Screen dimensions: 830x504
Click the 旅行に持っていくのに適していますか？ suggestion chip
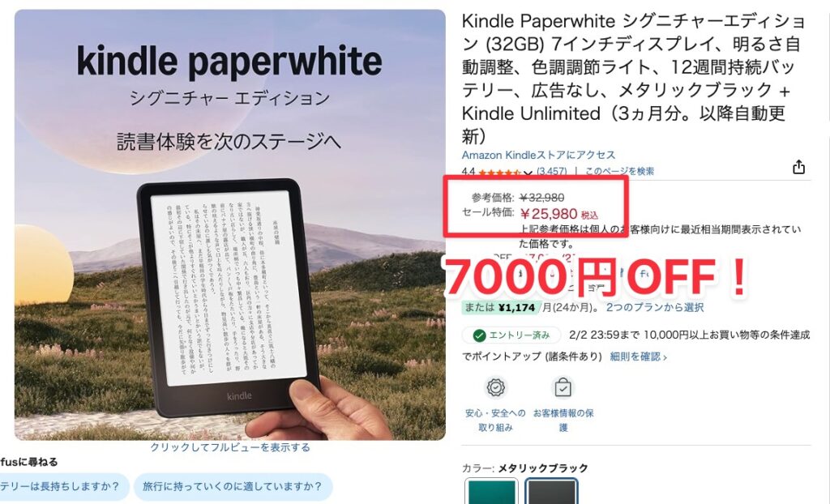233,486
